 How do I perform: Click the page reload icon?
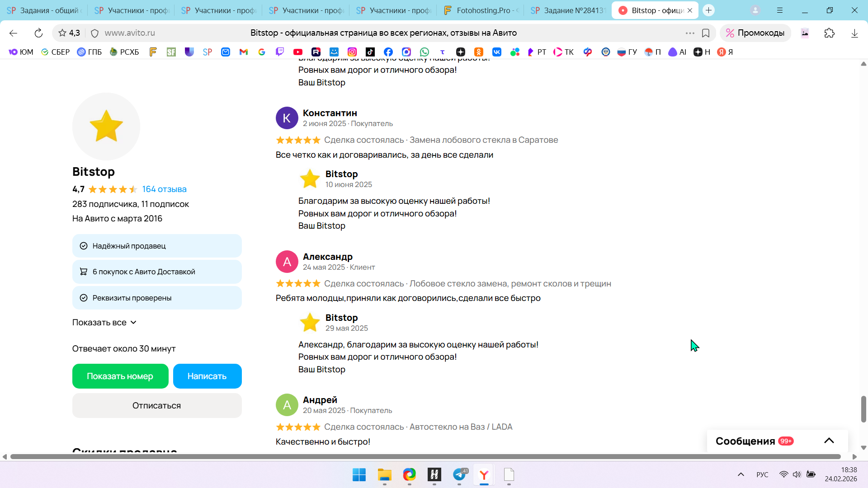(x=38, y=33)
